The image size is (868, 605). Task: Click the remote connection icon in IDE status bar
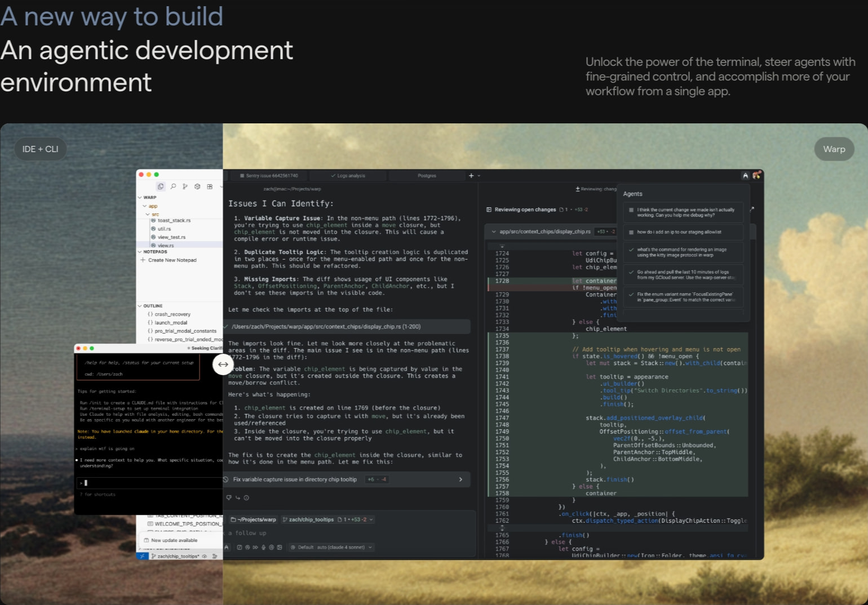(x=143, y=556)
